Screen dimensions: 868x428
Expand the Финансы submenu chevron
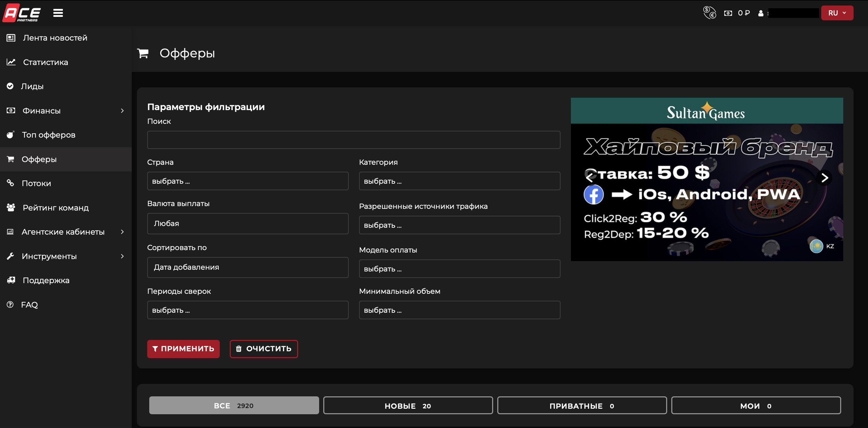pyautogui.click(x=122, y=111)
